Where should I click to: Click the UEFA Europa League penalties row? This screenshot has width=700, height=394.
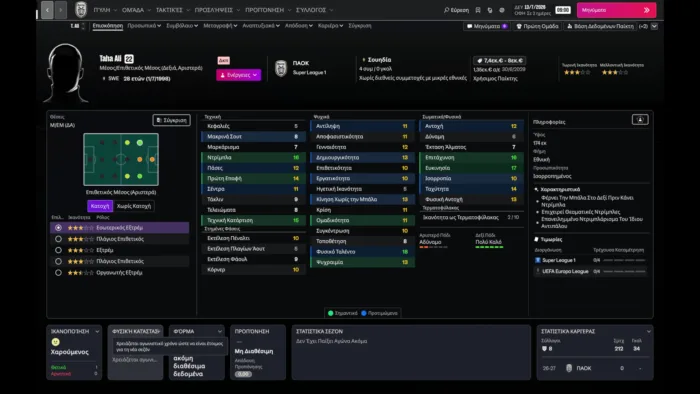tap(590, 271)
